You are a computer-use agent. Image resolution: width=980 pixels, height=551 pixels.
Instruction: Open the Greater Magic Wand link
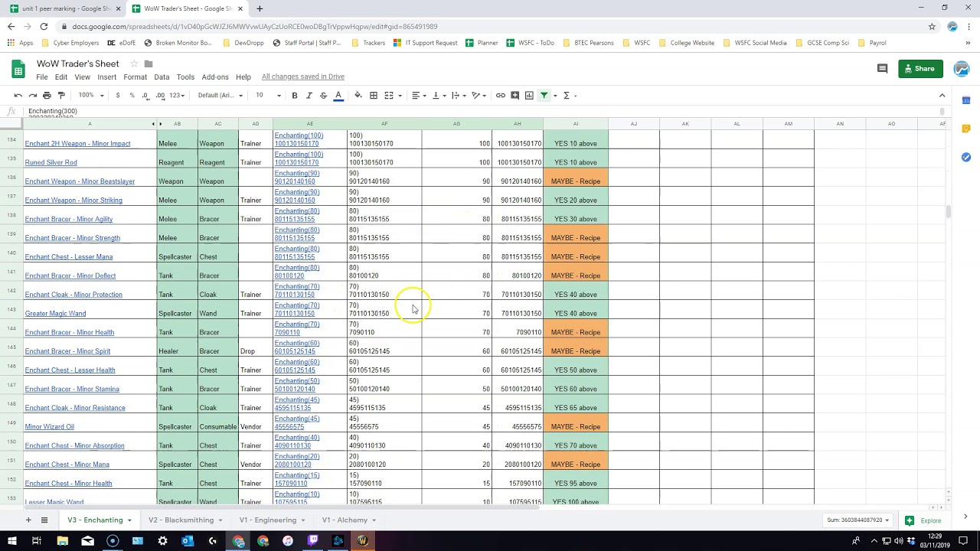click(55, 313)
